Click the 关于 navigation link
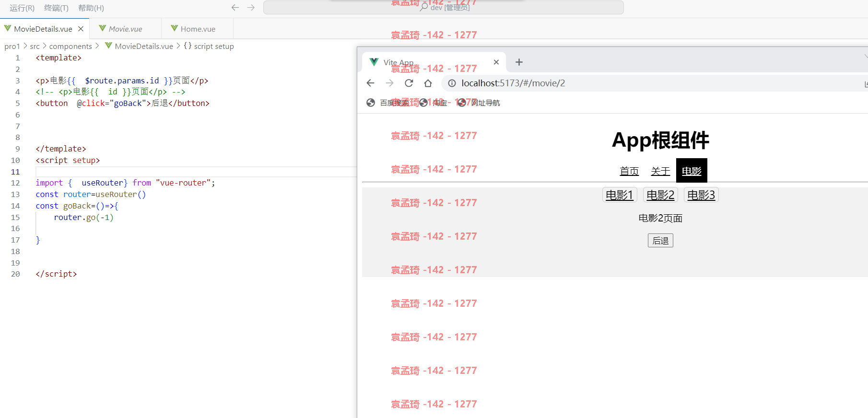 pos(660,171)
